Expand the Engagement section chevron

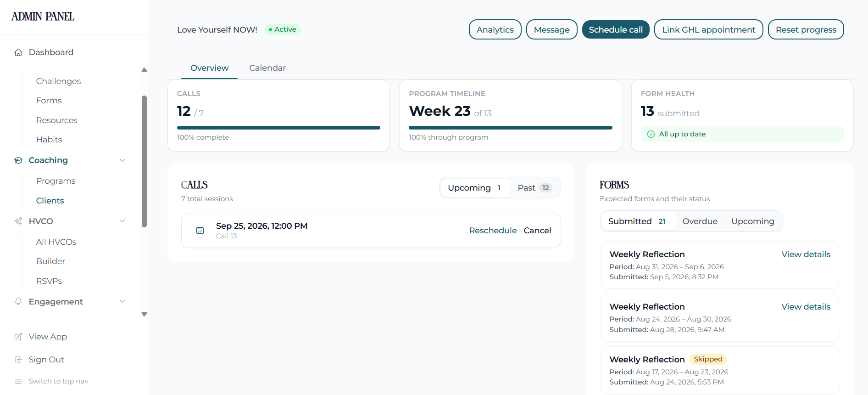[x=122, y=301]
